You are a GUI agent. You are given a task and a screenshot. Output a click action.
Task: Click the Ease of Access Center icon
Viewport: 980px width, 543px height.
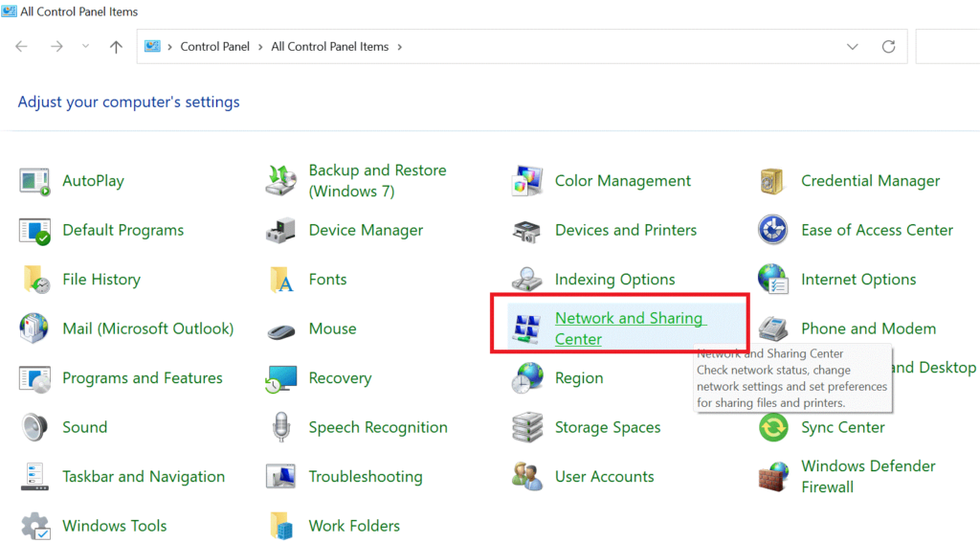click(772, 230)
